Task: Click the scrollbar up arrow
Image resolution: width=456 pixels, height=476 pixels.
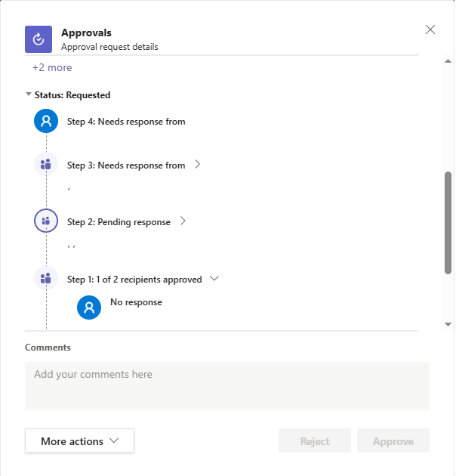Action: click(x=449, y=61)
